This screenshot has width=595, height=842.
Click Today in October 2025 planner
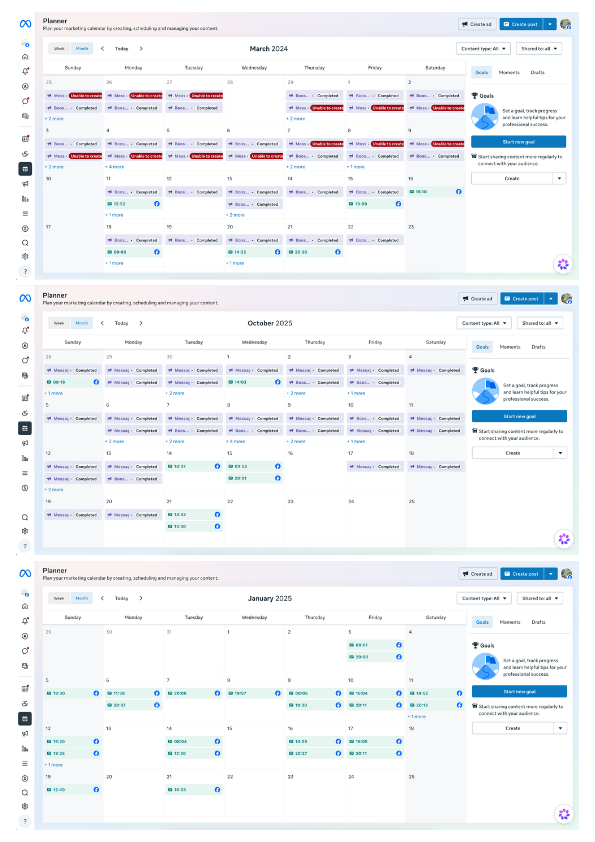click(x=121, y=323)
